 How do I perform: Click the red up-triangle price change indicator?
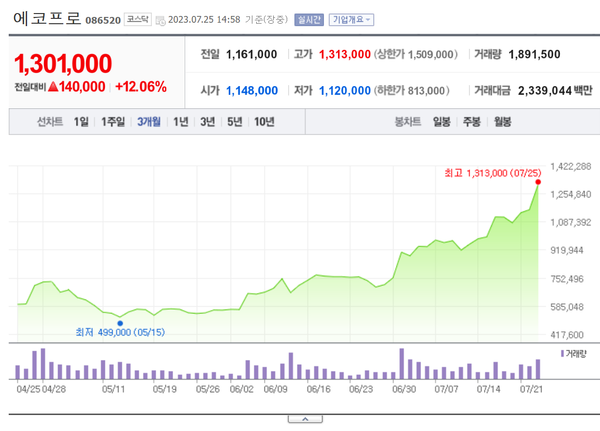tap(53, 87)
